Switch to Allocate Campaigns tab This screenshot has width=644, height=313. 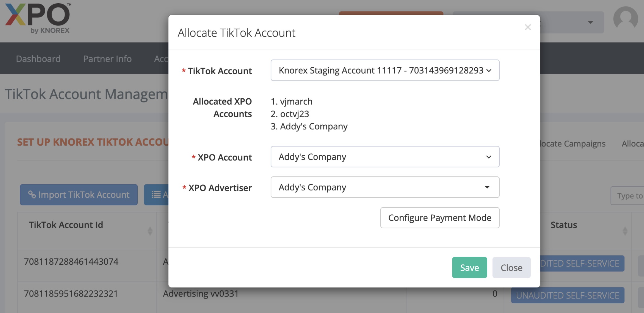(573, 144)
